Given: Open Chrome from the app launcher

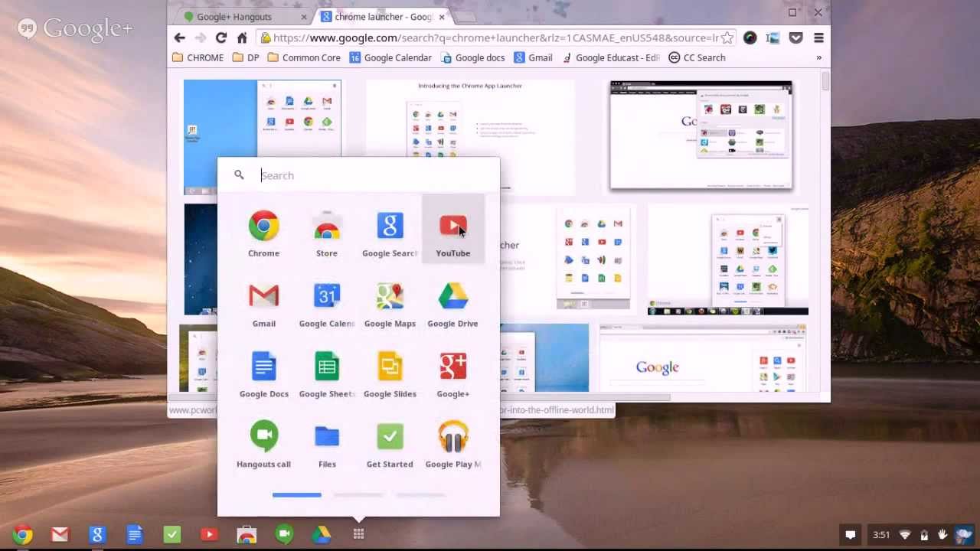Looking at the screenshot, I should pos(263,233).
